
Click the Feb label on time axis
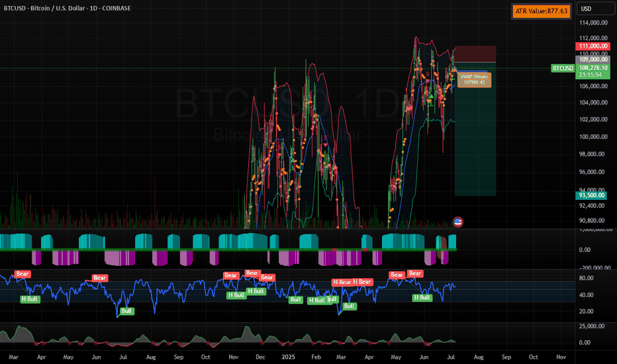tap(316, 357)
